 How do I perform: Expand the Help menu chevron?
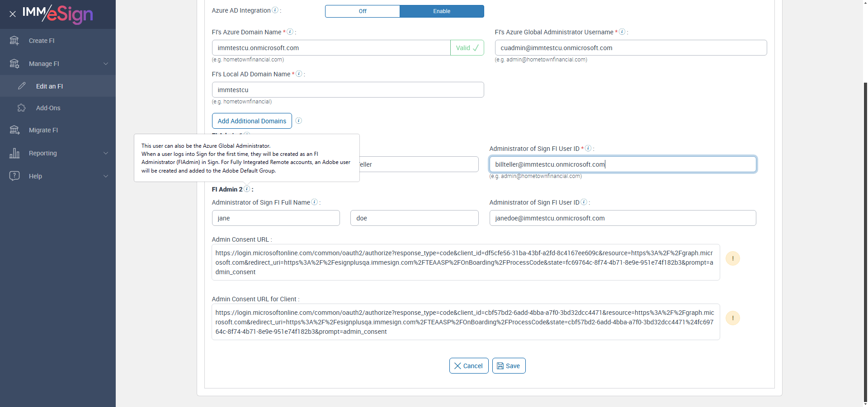106,176
